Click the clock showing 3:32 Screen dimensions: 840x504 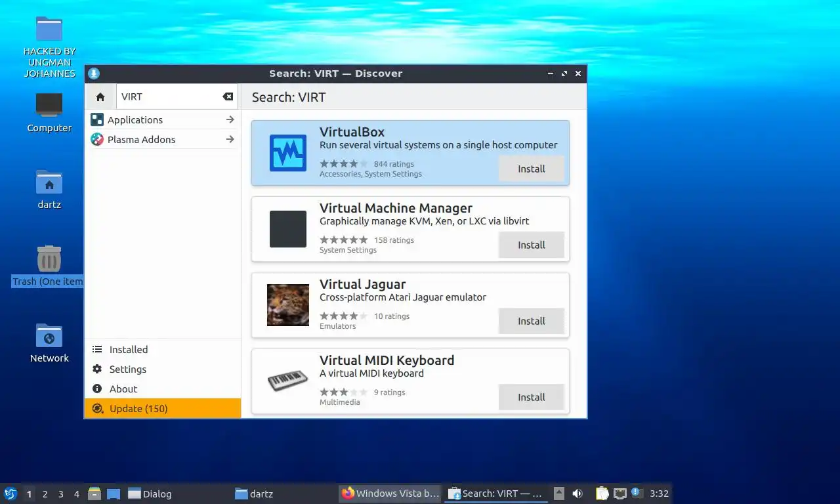coord(659,493)
